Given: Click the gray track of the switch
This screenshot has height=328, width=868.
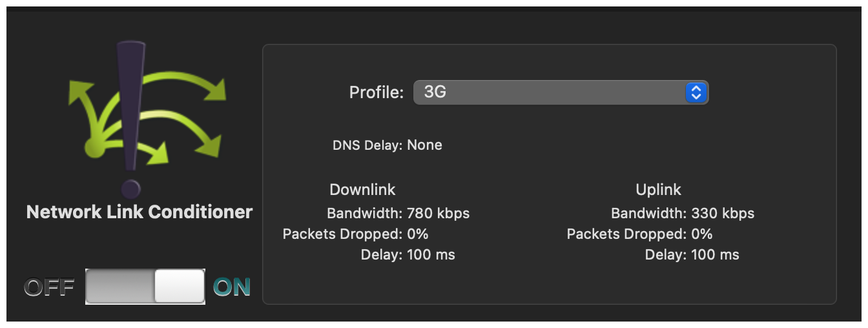Looking at the screenshot, I should [x=120, y=287].
